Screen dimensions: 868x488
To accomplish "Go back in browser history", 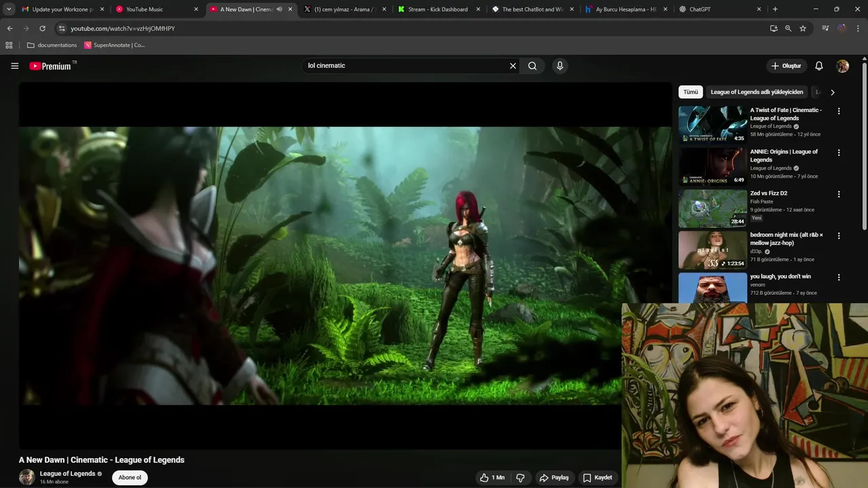I will point(9,28).
